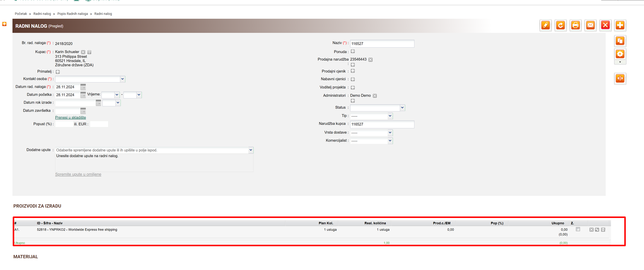Expand the Status dropdown
The height and width of the screenshot is (270, 644).
402,108
